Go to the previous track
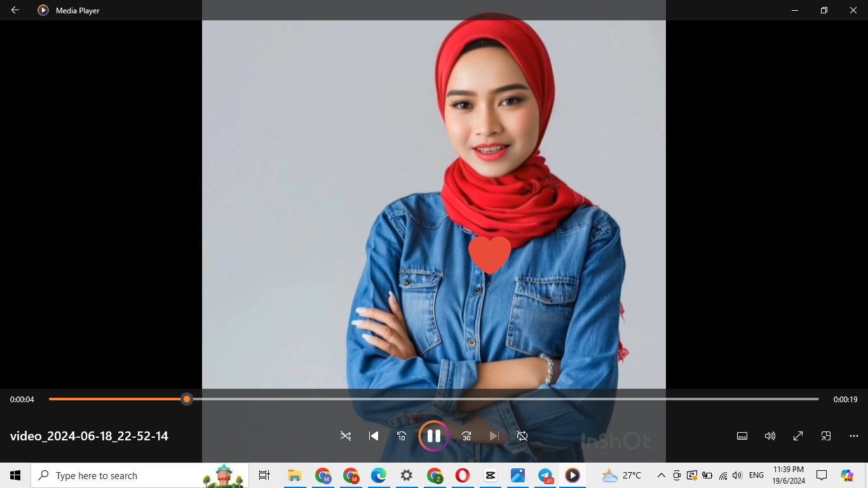 point(374,436)
